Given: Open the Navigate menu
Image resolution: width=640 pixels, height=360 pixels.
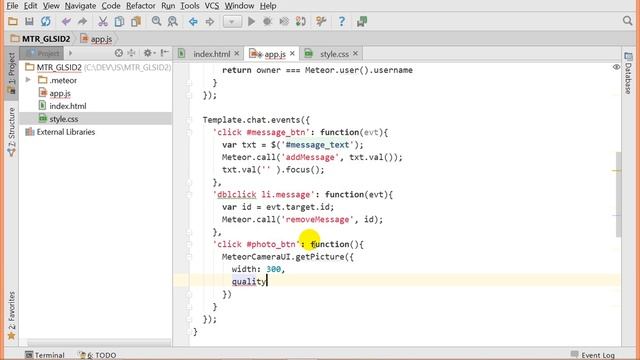Looking at the screenshot, I should pos(80,6).
